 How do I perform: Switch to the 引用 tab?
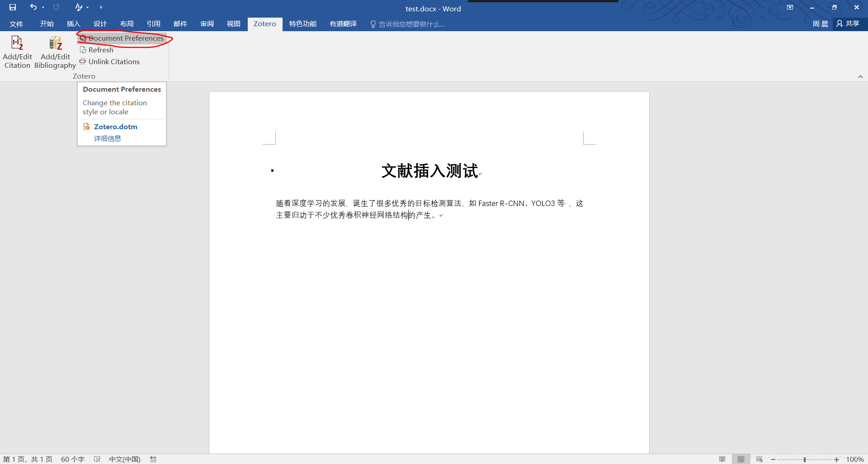153,24
